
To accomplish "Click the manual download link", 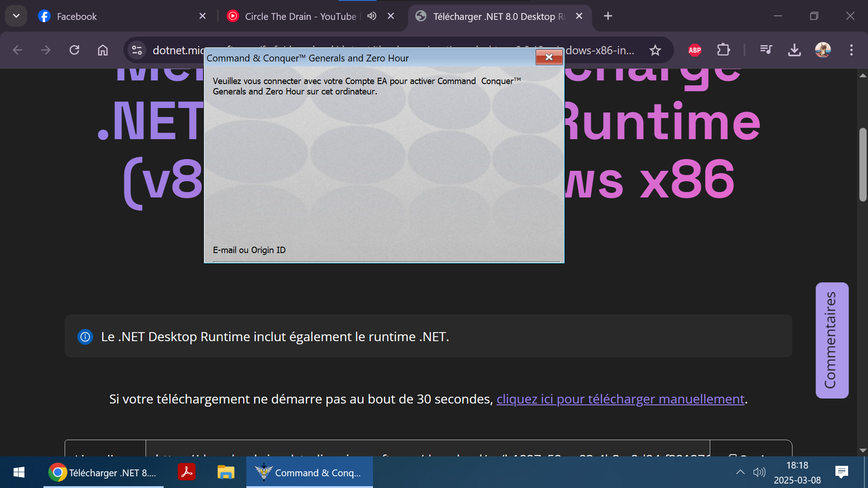I will click(x=620, y=399).
